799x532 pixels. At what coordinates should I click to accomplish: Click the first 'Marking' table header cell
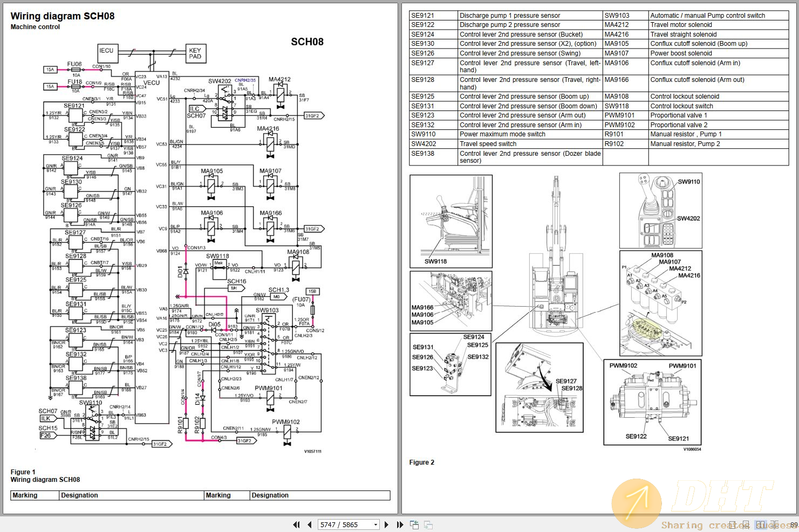pyautogui.click(x=35, y=495)
